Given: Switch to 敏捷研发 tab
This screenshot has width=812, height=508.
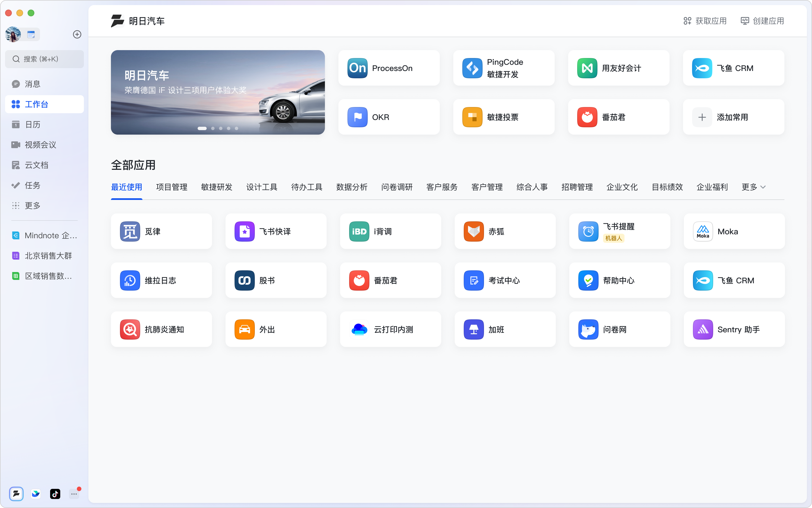Looking at the screenshot, I should (x=217, y=187).
